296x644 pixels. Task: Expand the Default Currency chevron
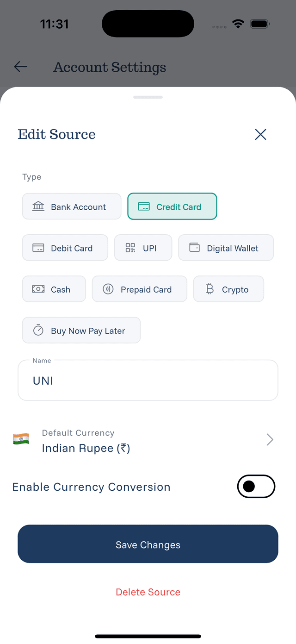270,439
